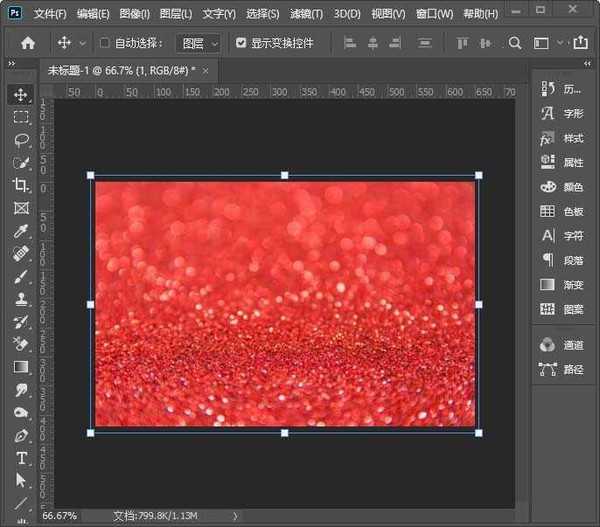
Task: Choose the Rectangular Marquee tool
Action: (x=21, y=117)
